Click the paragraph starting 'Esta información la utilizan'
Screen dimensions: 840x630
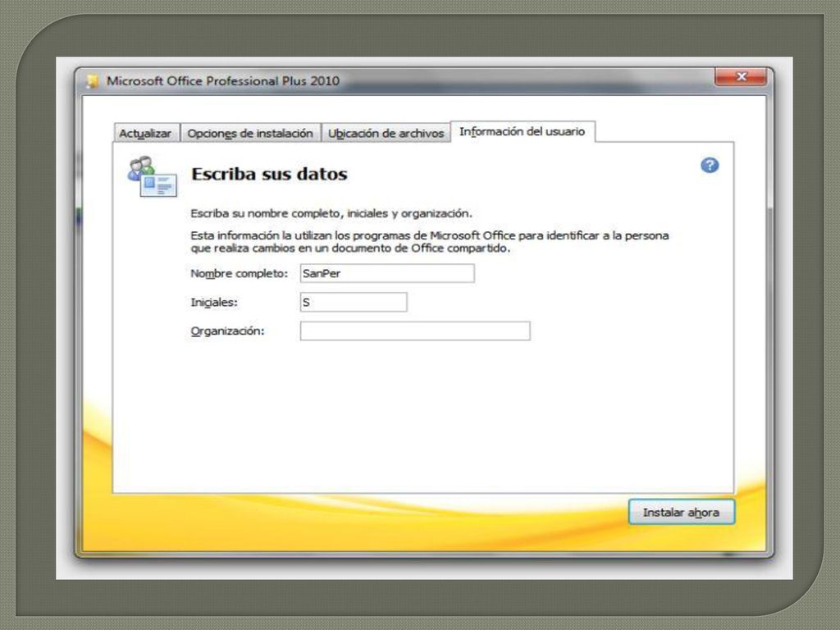pos(430,242)
